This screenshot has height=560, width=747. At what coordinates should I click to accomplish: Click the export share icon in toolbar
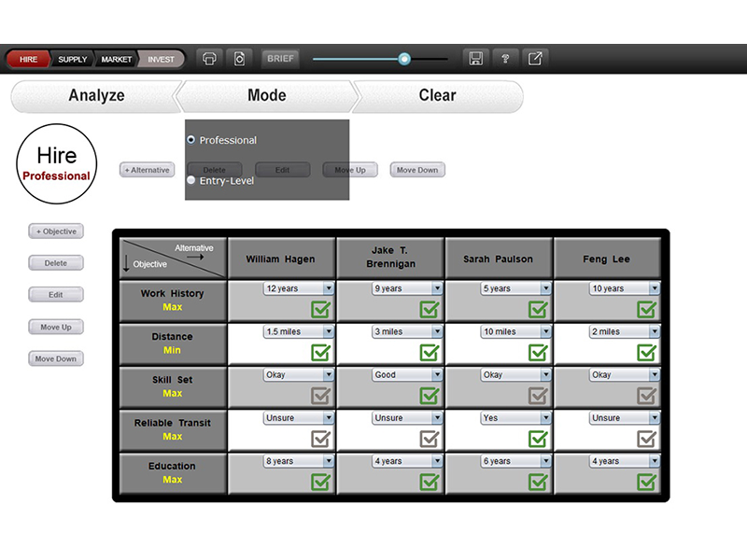[x=535, y=59]
